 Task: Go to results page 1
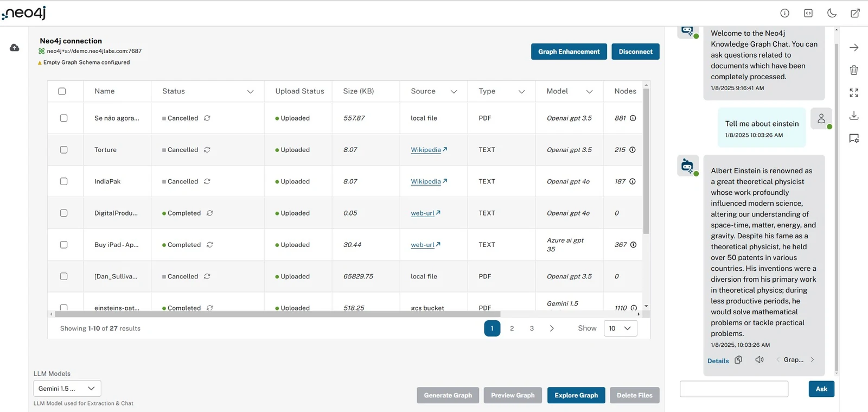(492, 328)
